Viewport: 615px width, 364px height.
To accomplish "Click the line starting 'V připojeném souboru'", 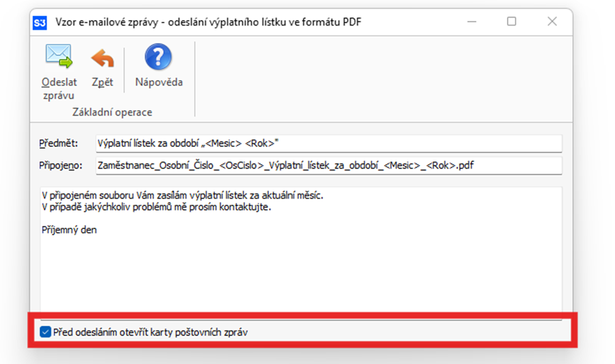I will click(x=182, y=196).
